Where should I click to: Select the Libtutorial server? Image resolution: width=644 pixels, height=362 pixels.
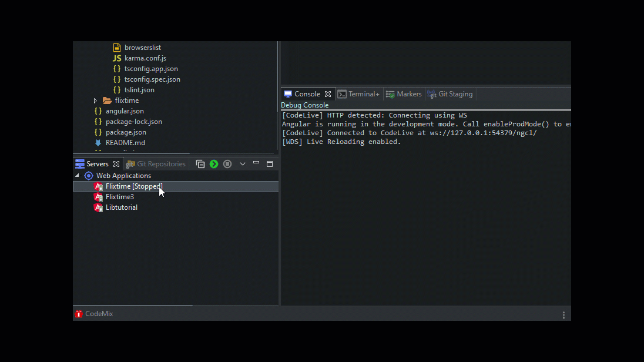121,207
